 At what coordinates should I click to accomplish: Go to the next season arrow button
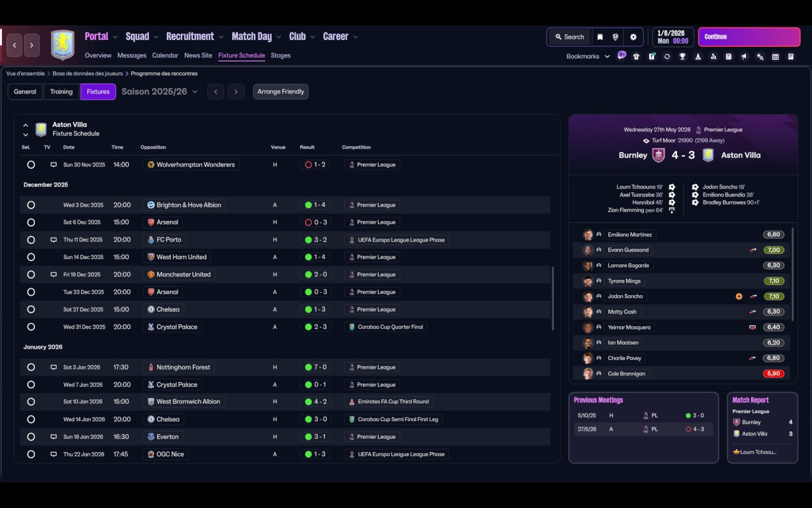tap(236, 91)
